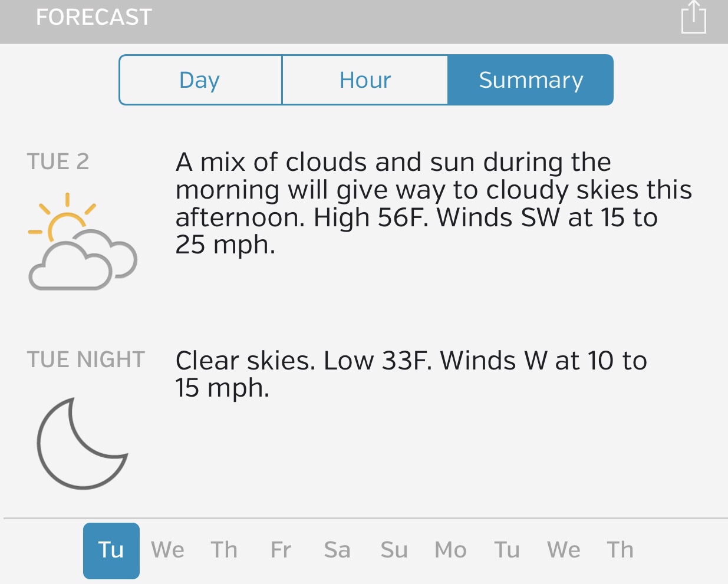
Task: Tap the TUE NIGHT label
Action: click(x=86, y=359)
